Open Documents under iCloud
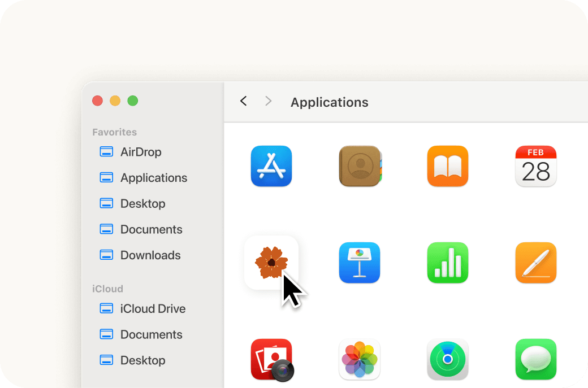The height and width of the screenshot is (388, 588). pyautogui.click(x=141, y=334)
